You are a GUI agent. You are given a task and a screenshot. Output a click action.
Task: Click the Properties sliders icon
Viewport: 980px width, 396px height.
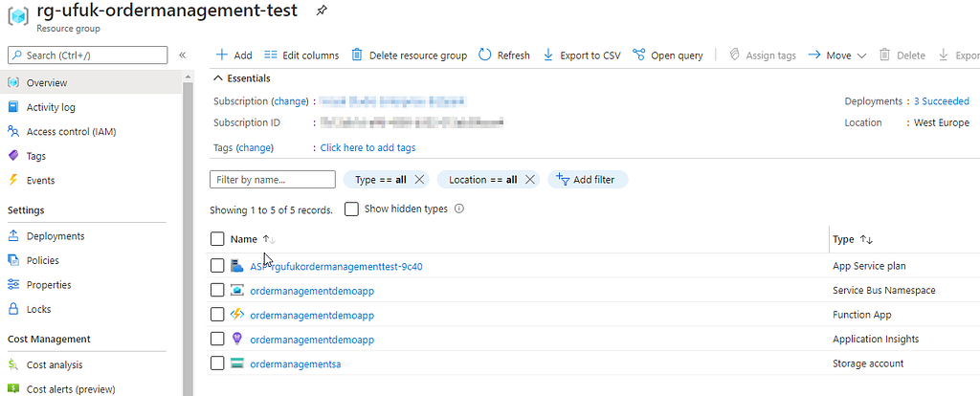(13, 285)
